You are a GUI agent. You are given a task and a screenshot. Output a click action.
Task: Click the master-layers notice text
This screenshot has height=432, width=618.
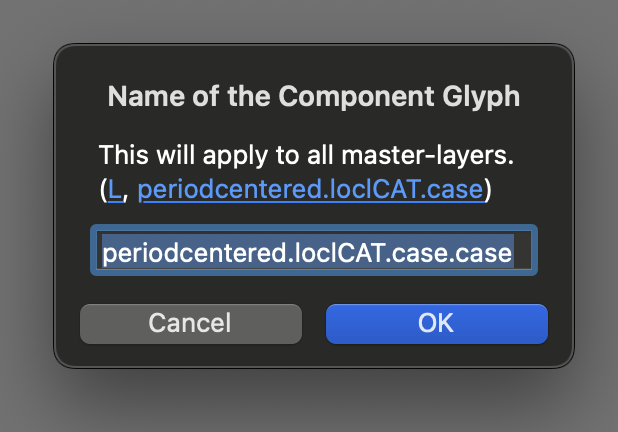click(306, 156)
